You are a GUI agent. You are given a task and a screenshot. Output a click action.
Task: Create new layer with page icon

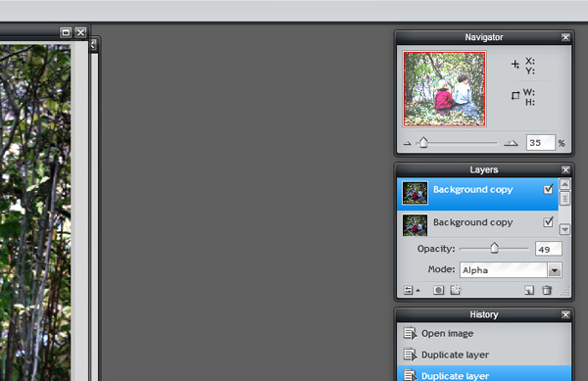[x=529, y=290]
